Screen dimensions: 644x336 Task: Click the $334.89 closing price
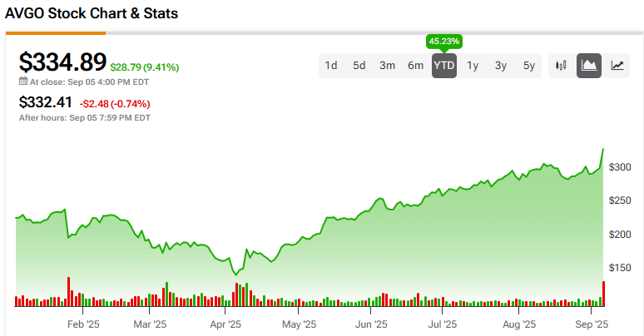click(x=63, y=62)
